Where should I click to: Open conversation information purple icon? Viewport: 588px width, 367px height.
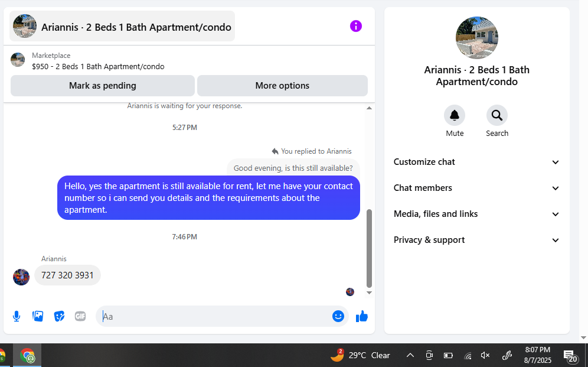pyautogui.click(x=356, y=26)
